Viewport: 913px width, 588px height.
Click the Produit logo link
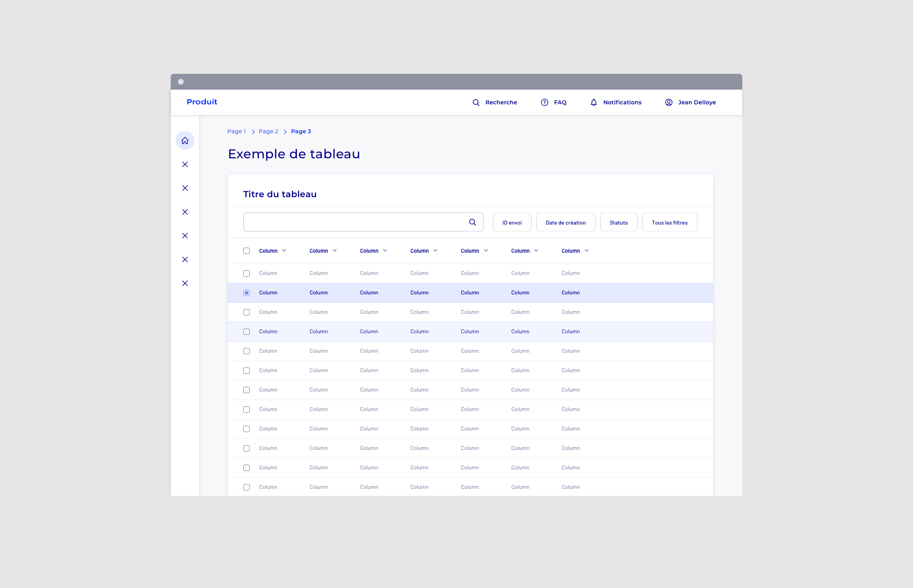point(202,102)
